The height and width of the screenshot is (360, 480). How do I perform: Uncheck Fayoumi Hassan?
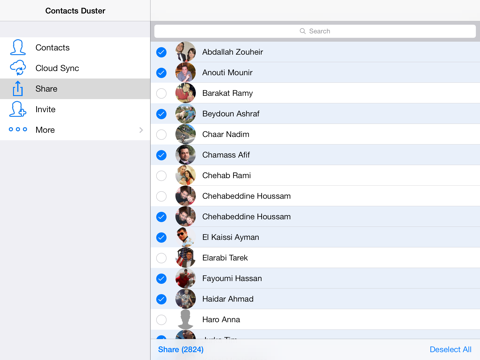(161, 278)
